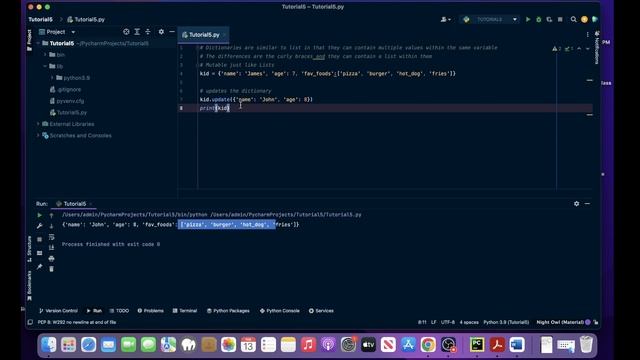Hide the Project panel with the minus icon
The height and width of the screenshot is (360, 640).
tap(172, 32)
